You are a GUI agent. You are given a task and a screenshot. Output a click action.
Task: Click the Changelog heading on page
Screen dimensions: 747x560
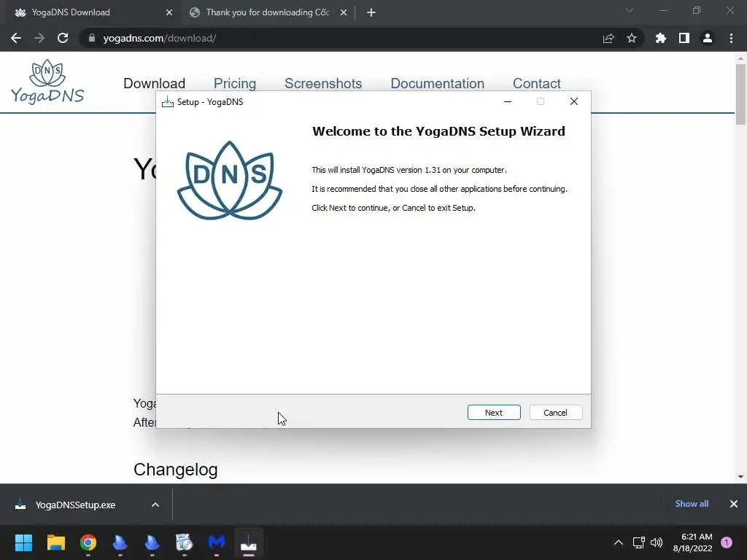coord(175,470)
